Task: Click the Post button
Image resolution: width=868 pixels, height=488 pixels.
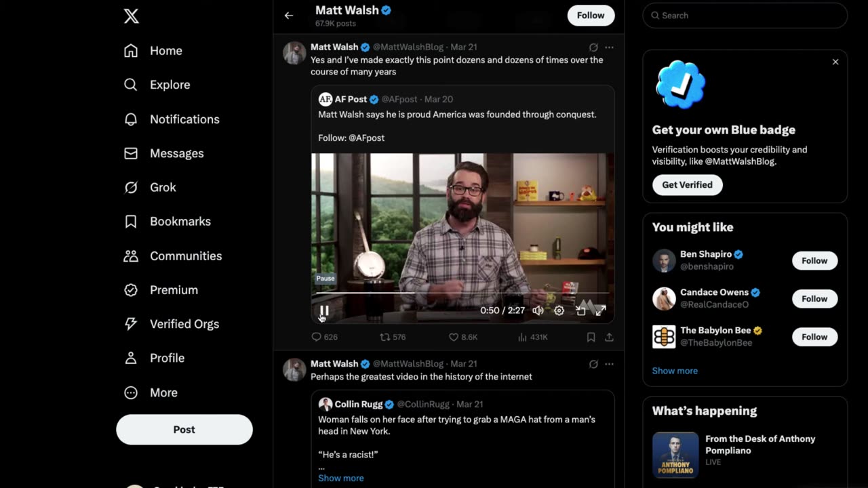Action: [x=184, y=430]
